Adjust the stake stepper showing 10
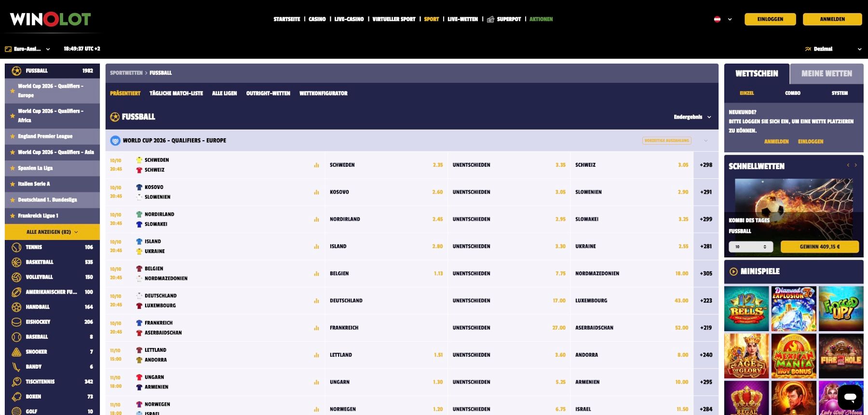This screenshot has height=415, width=868. click(764, 247)
